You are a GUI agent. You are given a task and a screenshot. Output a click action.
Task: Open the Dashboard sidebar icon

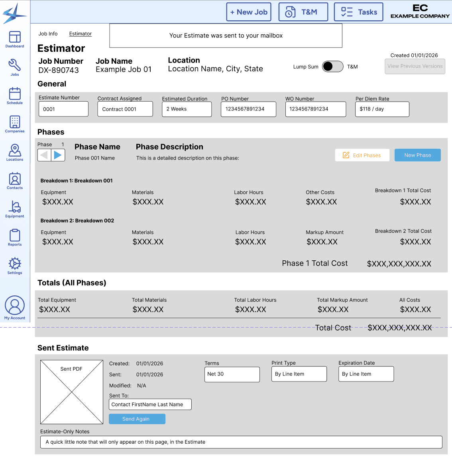pyautogui.click(x=15, y=39)
